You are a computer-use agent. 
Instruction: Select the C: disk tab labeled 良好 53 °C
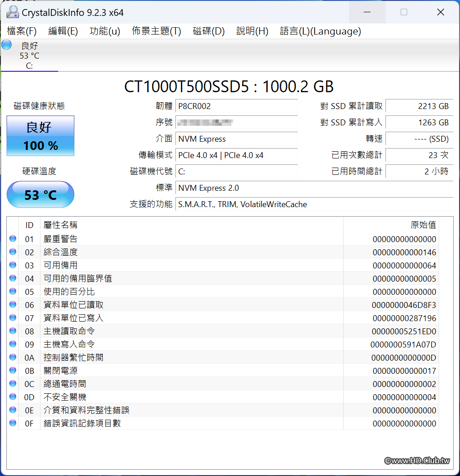click(30, 55)
